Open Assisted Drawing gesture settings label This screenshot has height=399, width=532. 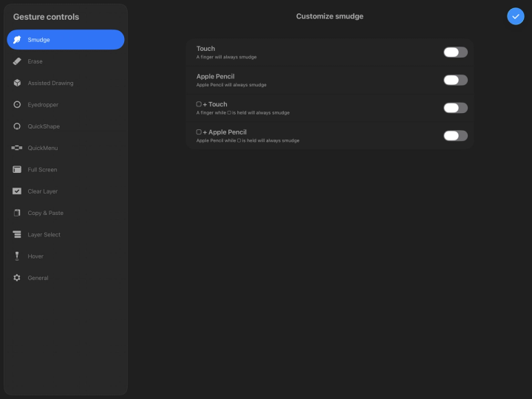[50, 83]
